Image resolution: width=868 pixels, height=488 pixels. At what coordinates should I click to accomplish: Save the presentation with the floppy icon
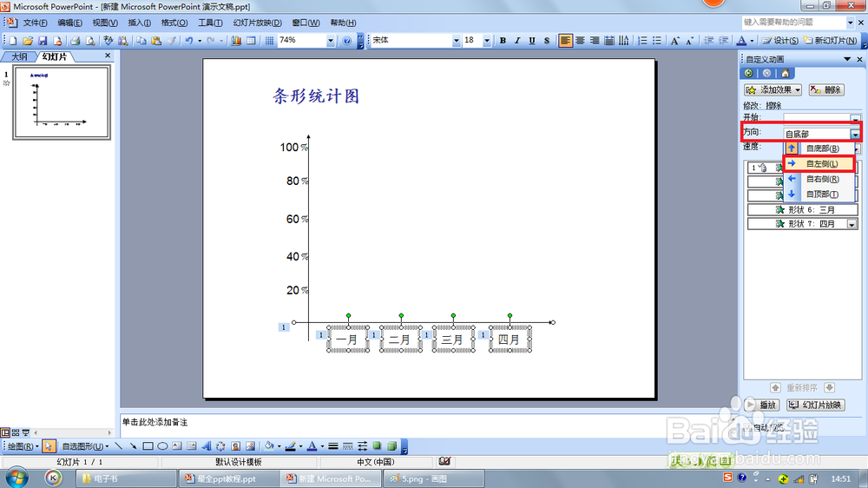[42, 41]
